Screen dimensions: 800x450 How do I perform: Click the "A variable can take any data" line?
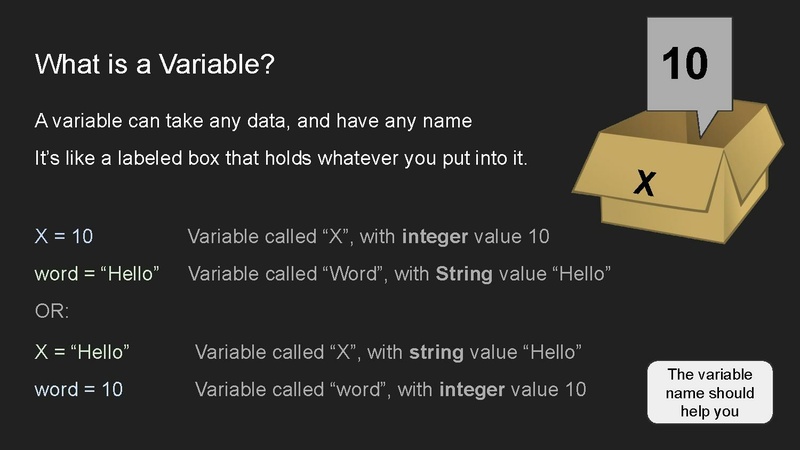click(x=253, y=121)
